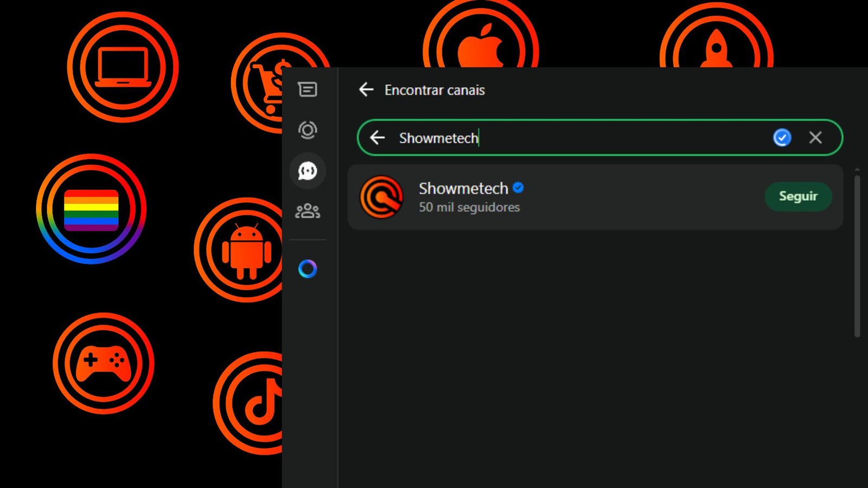Click the verified badge beside the Showmetech name
Screen dimensions: 868x488
[x=518, y=188]
